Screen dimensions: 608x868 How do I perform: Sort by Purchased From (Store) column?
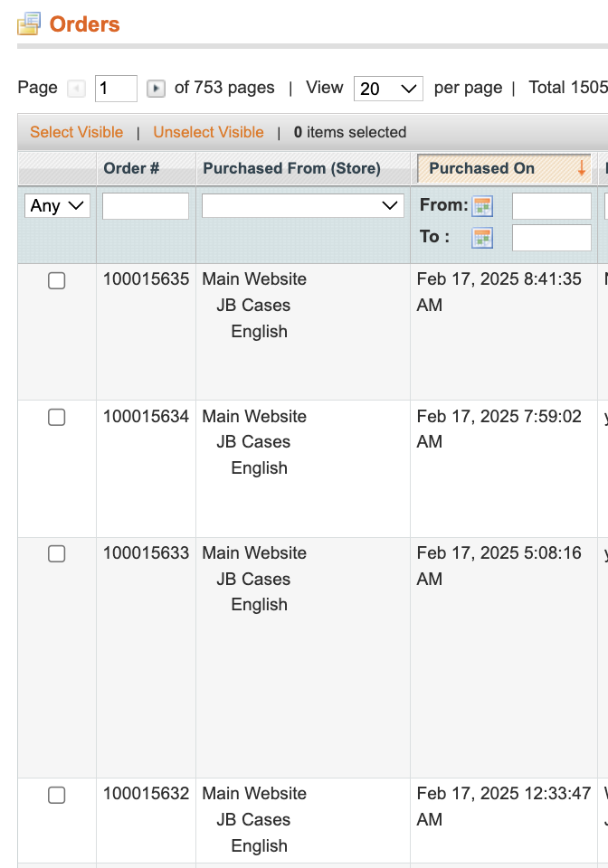[x=291, y=168]
